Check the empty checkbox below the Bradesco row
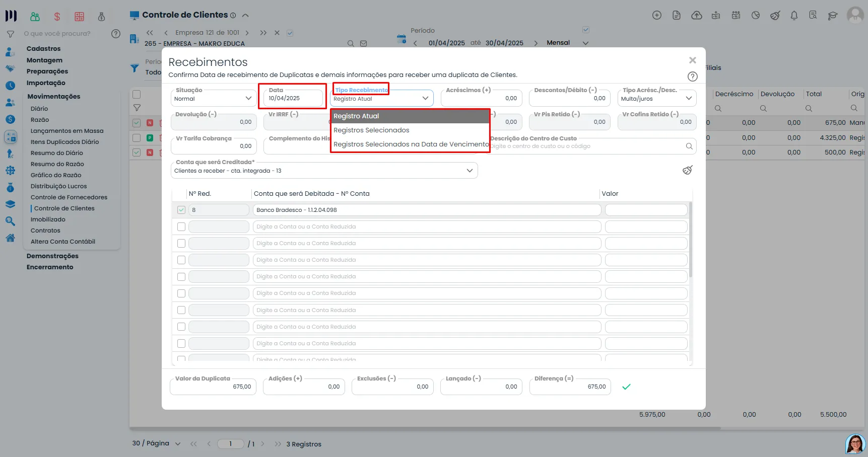Image resolution: width=868 pixels, height=457 pixels. click(x=181, y=227)
